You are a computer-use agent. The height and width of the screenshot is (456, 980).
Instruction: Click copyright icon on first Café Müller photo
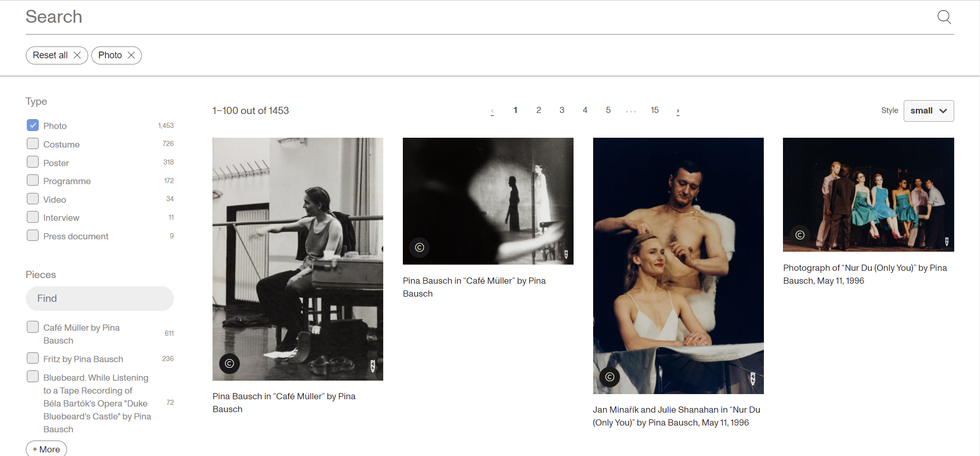click(x=230, y=364)
